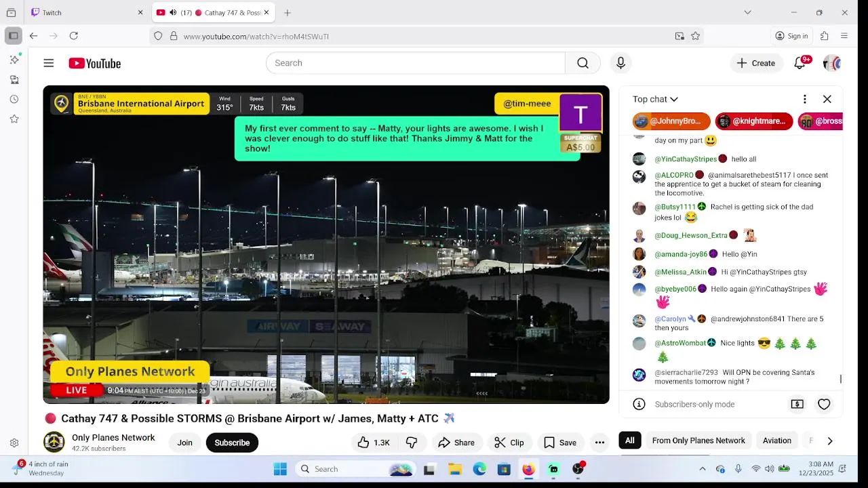Send a heart reaction in chat
The image size is (868, 488).
[824, 404]
